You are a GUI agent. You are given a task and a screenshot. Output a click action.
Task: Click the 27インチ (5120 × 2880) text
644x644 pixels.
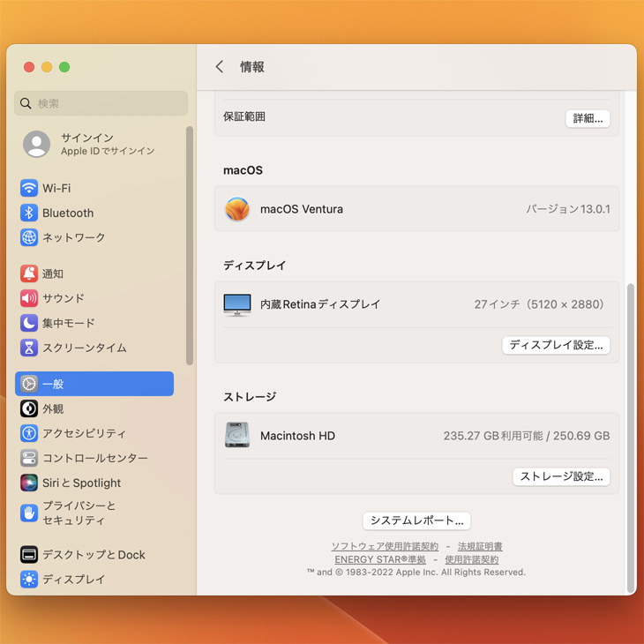click(539, 304)
